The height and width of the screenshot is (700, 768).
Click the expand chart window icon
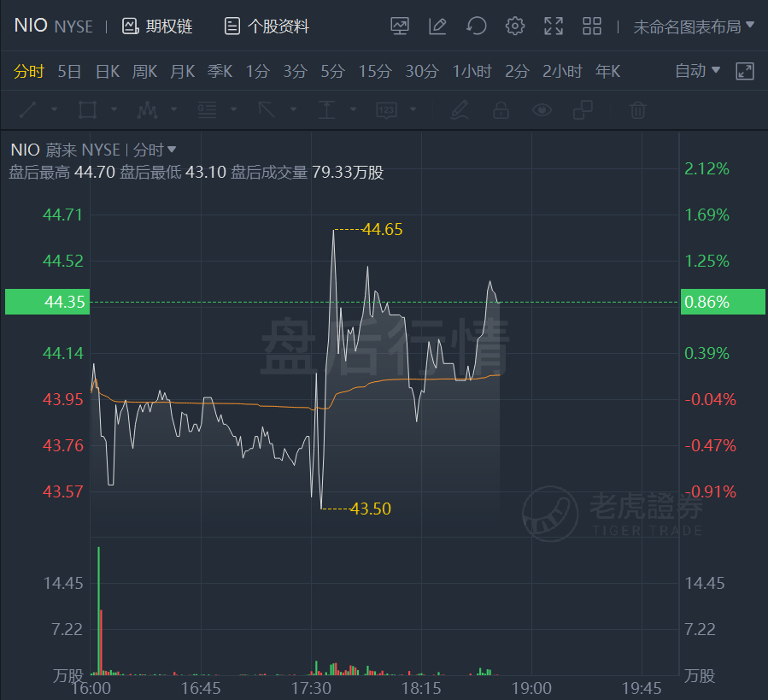744,72
